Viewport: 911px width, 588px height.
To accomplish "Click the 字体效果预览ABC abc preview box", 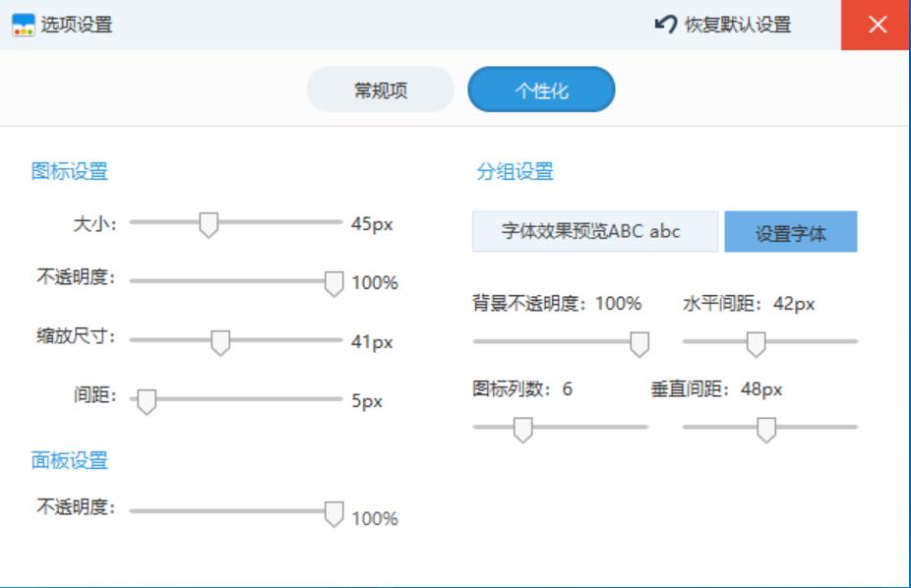I will click(x=590, y=232).
